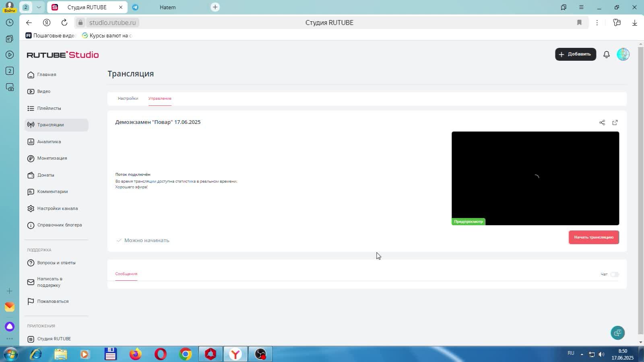Open browser history clock icon in side panel

pyautogui.click(x=10, y=23)
